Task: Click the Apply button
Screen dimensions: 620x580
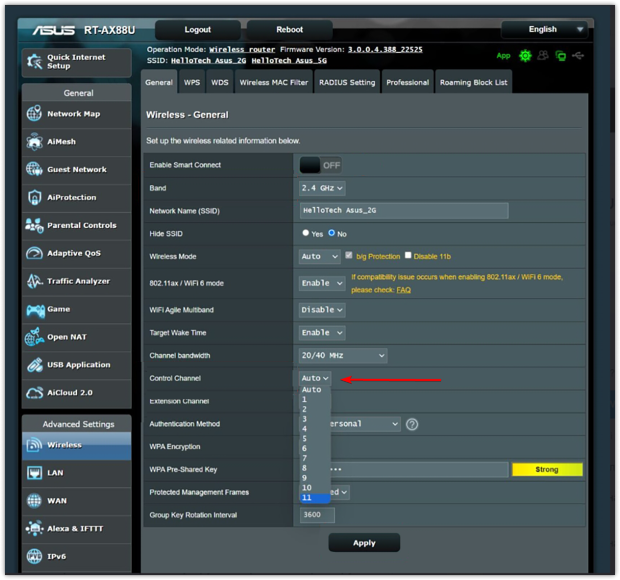Action: pyautogui.click(x=364, y=543)
